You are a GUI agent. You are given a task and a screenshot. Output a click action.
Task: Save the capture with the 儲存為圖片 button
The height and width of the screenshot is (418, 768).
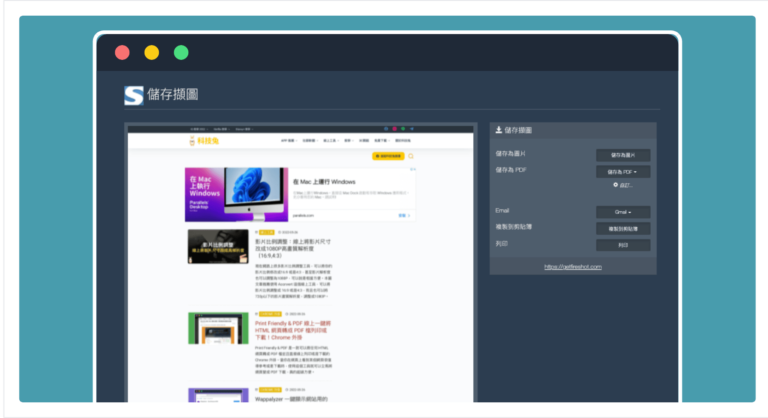point(623,155)
